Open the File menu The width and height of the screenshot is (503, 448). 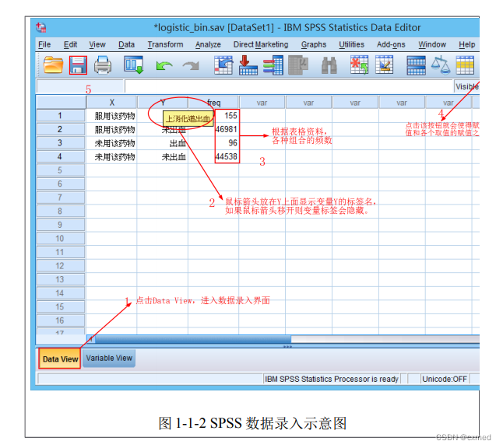(x=44, y=44)
